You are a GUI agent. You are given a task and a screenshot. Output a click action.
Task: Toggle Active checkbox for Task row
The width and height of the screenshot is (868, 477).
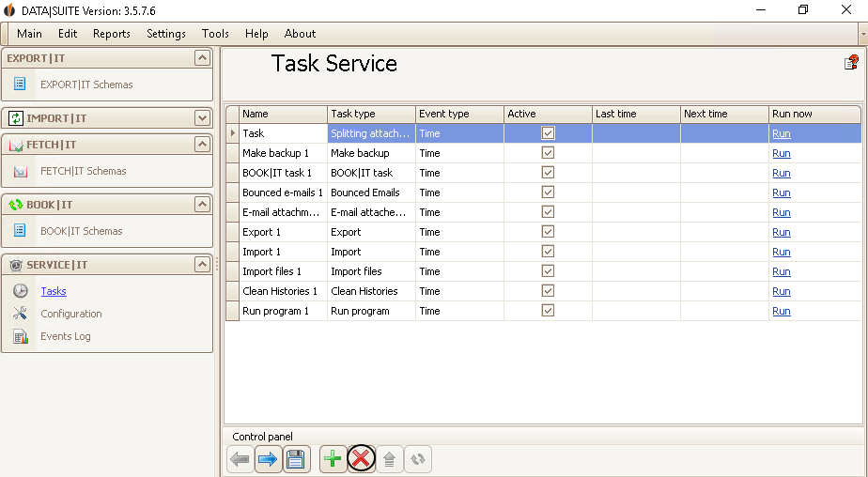pos(548,132)
